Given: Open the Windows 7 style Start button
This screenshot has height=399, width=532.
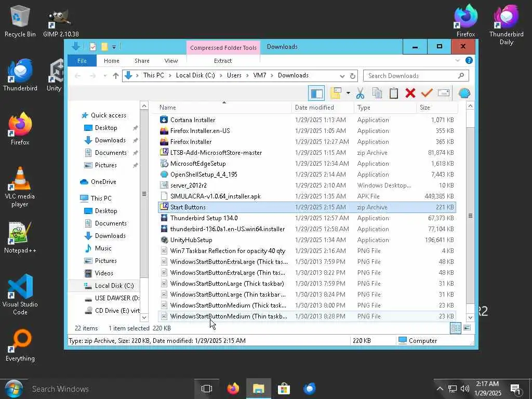Looking at the screenshot, I should [13, 389].
